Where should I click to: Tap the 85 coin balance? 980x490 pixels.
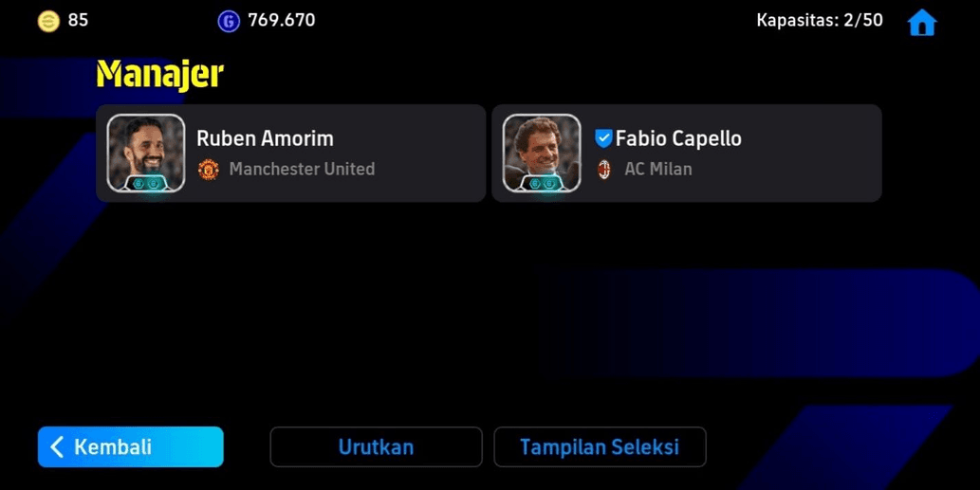click(78, 20)
